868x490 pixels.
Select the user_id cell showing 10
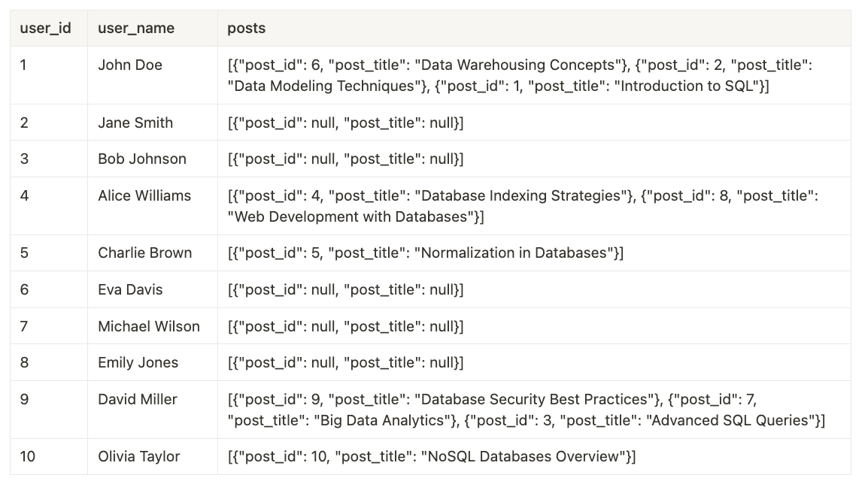point(28,457)
